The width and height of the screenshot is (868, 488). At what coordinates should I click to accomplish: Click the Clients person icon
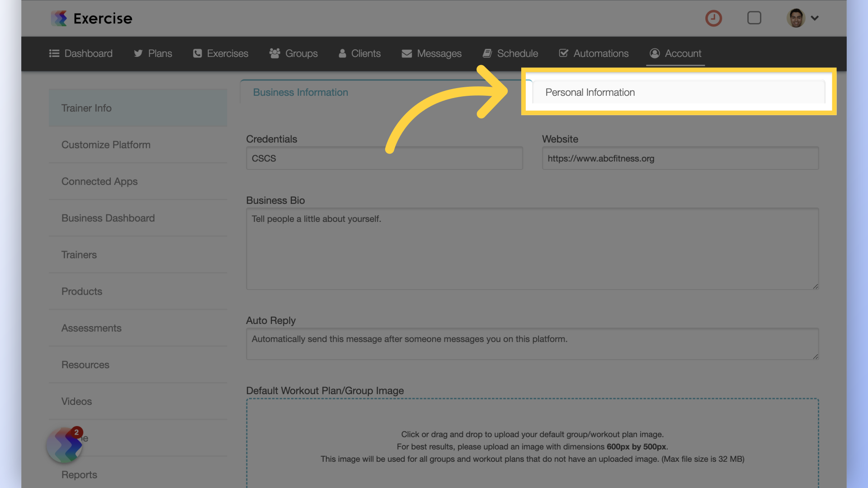[x=342, y=53]
